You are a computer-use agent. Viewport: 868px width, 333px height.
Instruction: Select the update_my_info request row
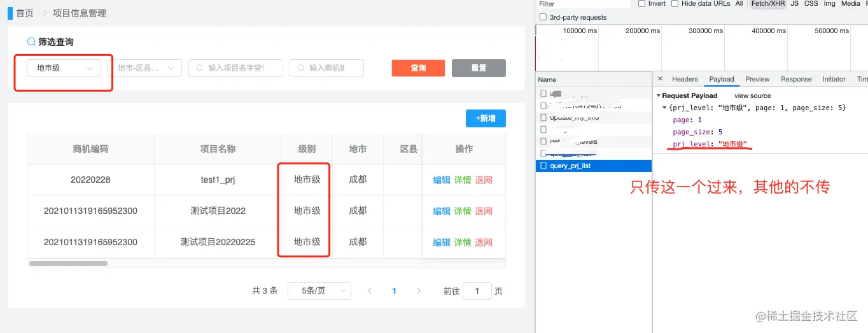click(594, 118)
